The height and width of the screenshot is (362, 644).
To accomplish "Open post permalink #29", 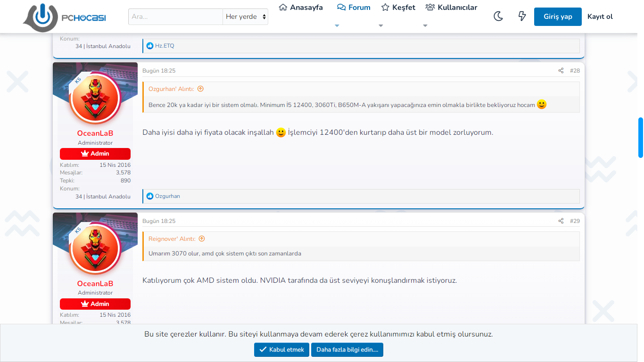I will pyautogui.click(x=575, y=221).
